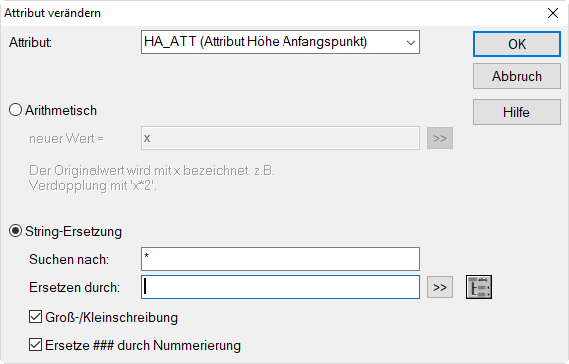The height and width of the screenshot is (364, 569).
Task: Cancel using the Abbruch button
Action: pos(517,76)
